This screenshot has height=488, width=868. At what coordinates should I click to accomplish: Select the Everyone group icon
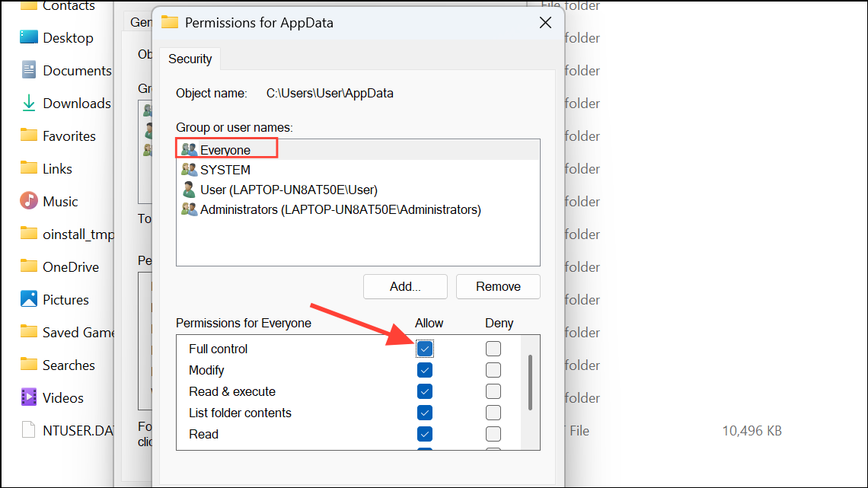[x=189, y=149]
